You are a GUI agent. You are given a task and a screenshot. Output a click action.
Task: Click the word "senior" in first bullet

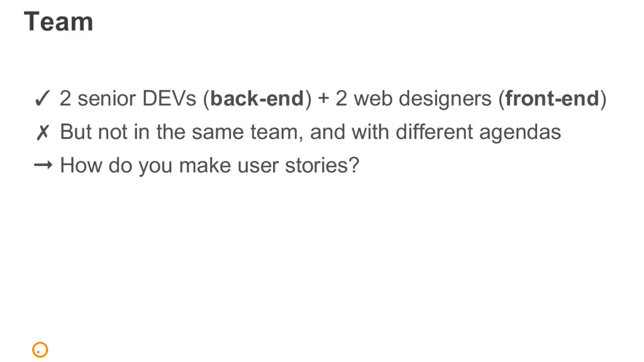click(107, 99)
